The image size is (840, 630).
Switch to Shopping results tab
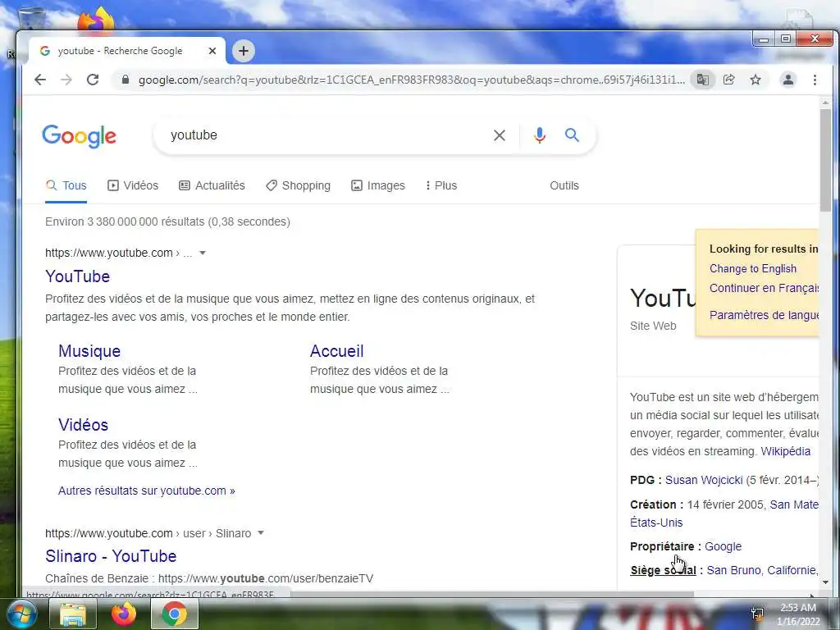pos(298,185)
